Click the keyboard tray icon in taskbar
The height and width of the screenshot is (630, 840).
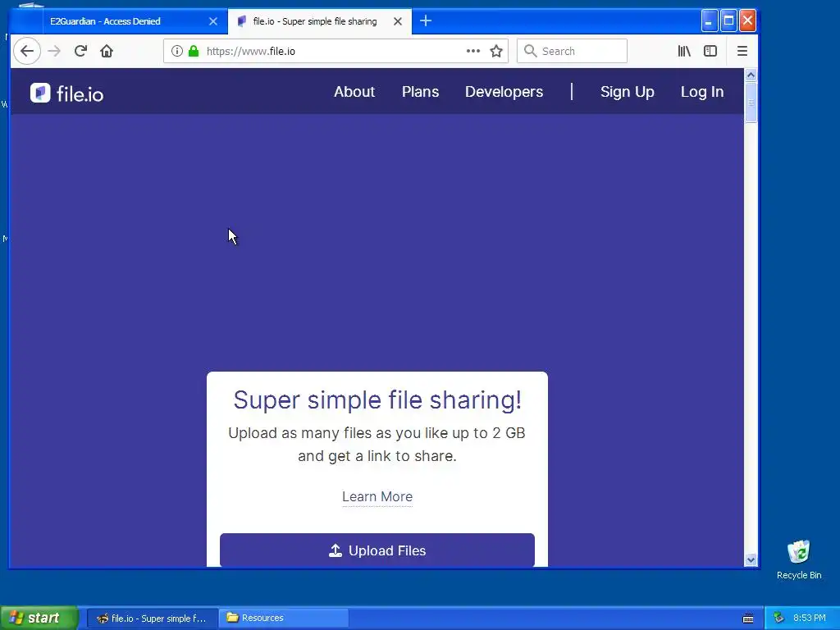pos(748,619)
